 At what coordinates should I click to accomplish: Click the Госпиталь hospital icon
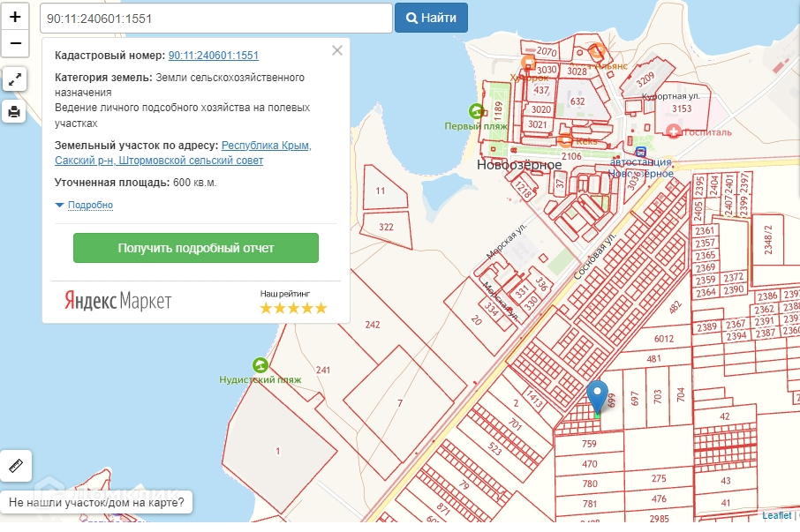(x=675, y=131)
